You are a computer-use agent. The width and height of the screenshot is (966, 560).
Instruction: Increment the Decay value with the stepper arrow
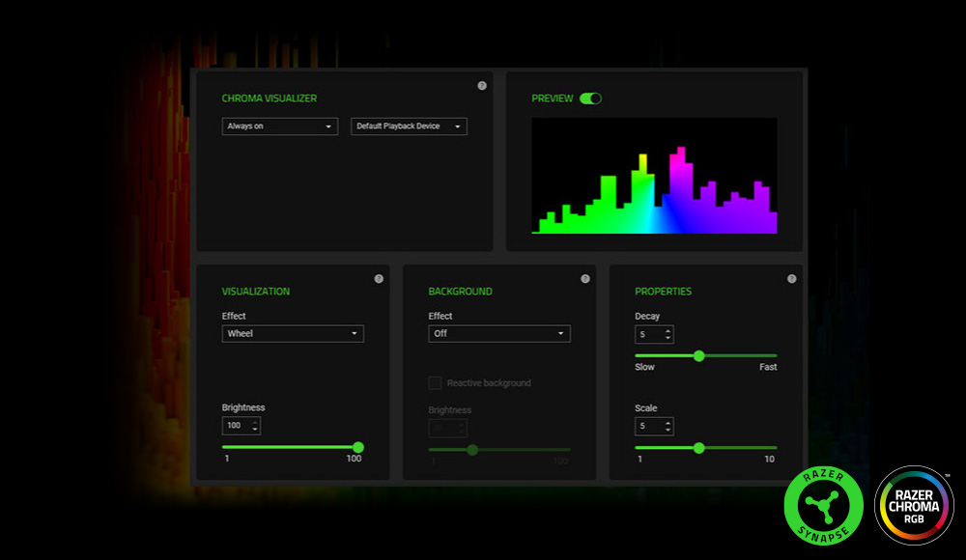tap(668, 330)
